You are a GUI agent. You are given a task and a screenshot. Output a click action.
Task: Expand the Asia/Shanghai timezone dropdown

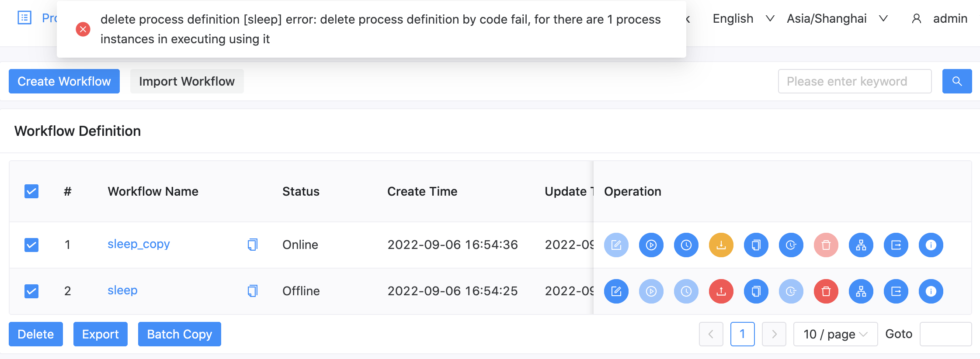click(x=837, y=18)
